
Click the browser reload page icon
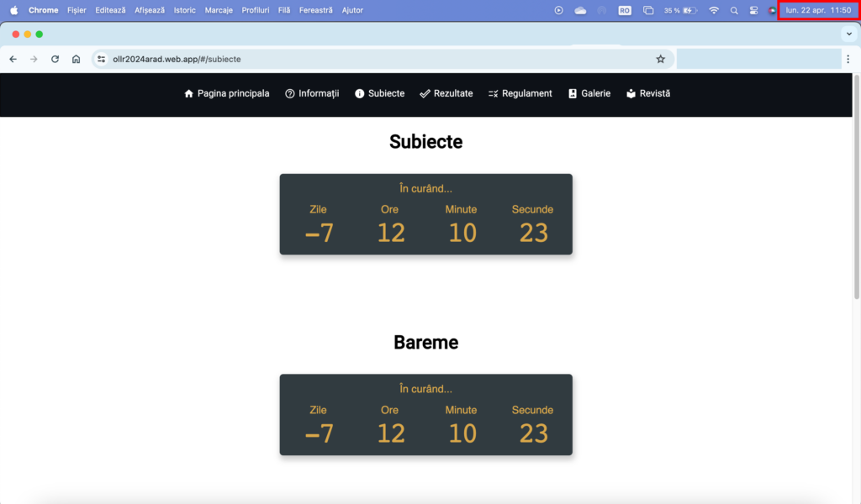click(55, 59)
